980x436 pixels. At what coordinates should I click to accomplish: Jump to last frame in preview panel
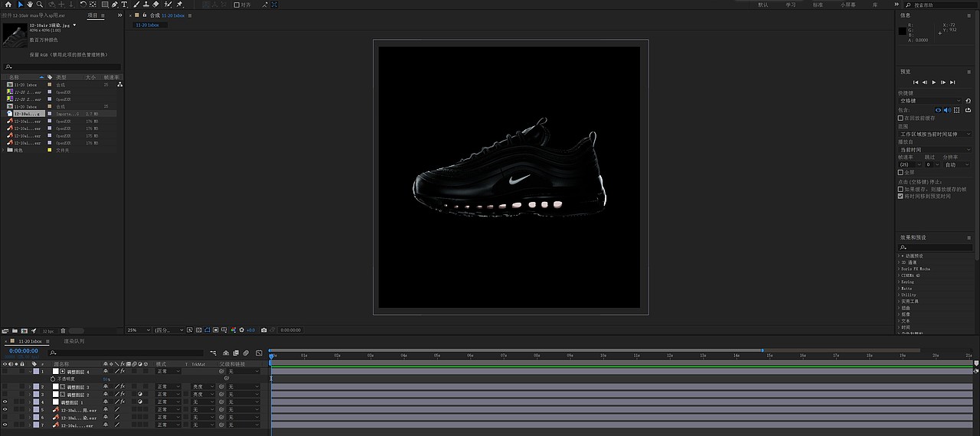tap(952, 83)
